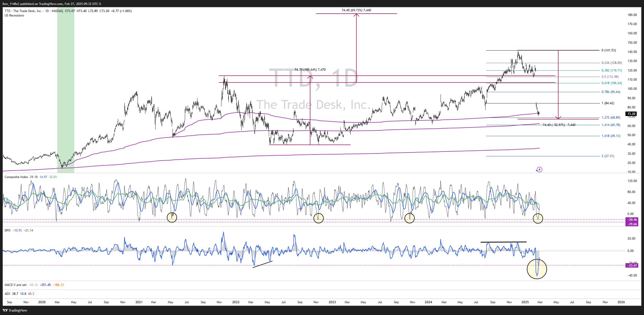The width and height of the screenshot is (644, 315).
Task: Click the TradingView logo at bottom left
Action: [15, 310]
